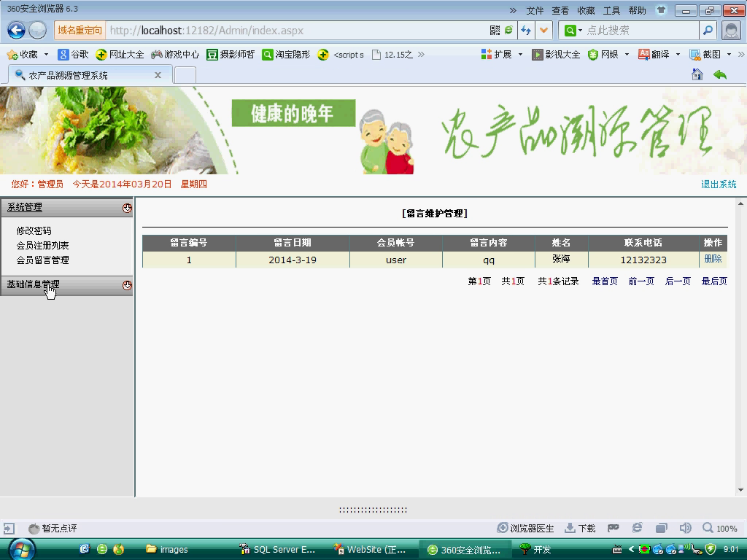The height and width of the screenshot is (560, 747).
Task: Click 删除 for message number 1
Action: pyautogui.click(x=713, y=259)
